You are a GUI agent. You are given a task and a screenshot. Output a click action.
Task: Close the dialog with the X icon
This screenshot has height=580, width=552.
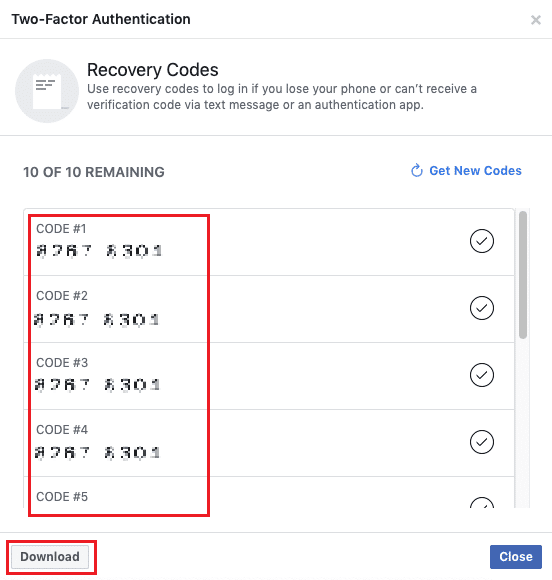tap(536, 20)
